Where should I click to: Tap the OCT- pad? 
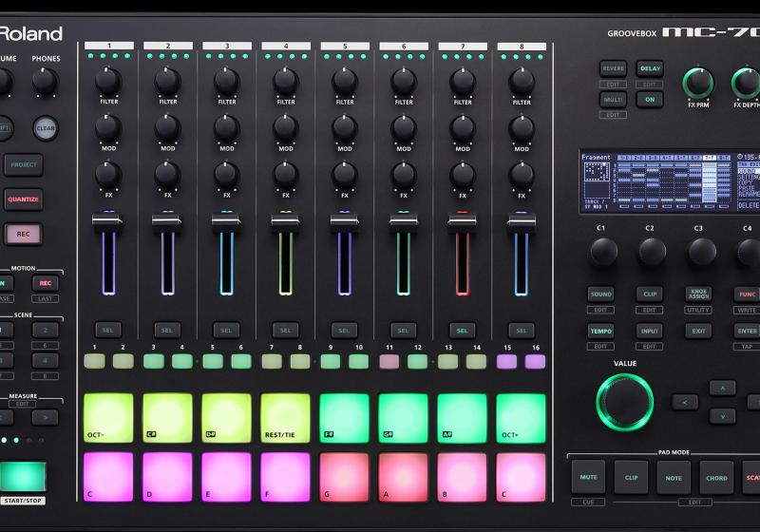108,418
